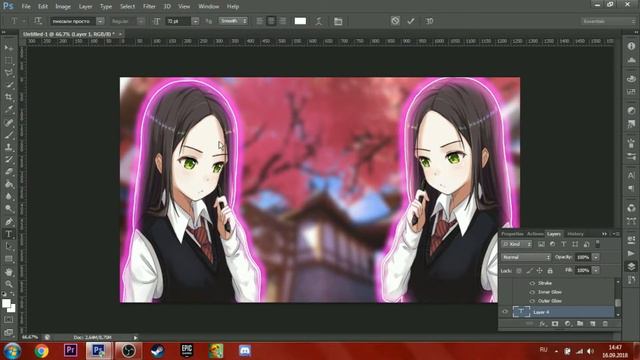Image resolution: width=640 pixels, height=360 pixels.
Task: Left align text button
Action: (260, 21)
